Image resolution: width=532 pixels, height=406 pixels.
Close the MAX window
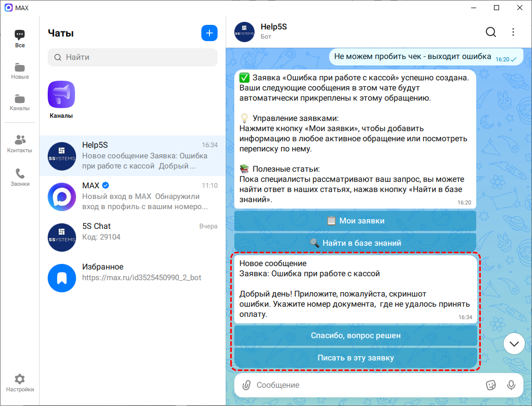pyautogui.click(x=519, y=8)
